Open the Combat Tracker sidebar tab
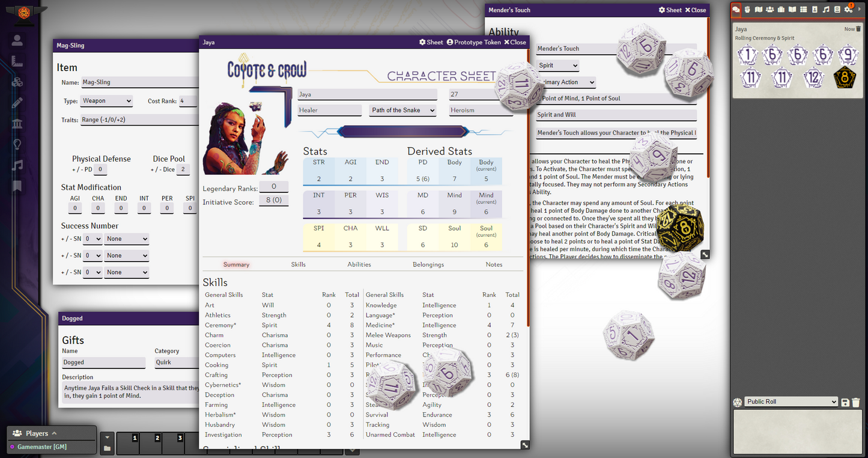This screenshot has width=868, height=458. click(747, 10)
